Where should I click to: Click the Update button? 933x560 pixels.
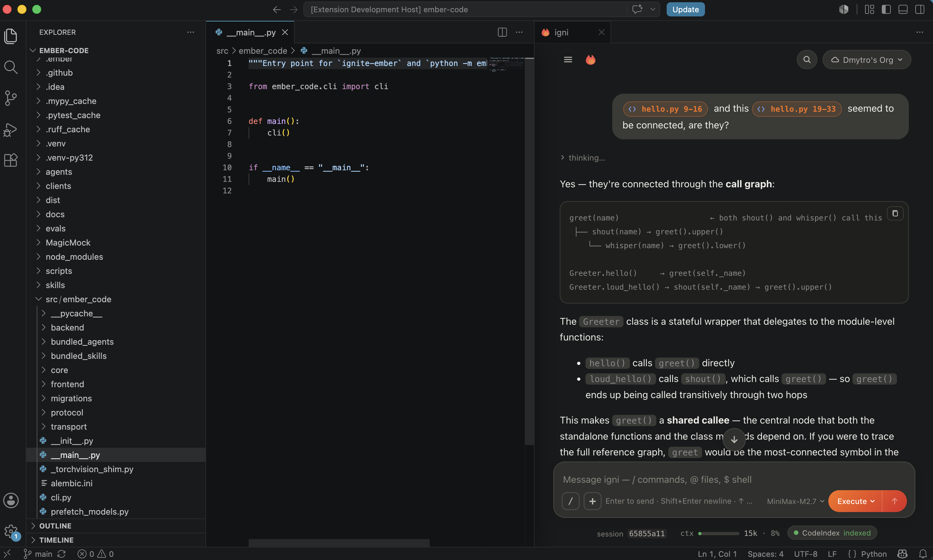685,9
